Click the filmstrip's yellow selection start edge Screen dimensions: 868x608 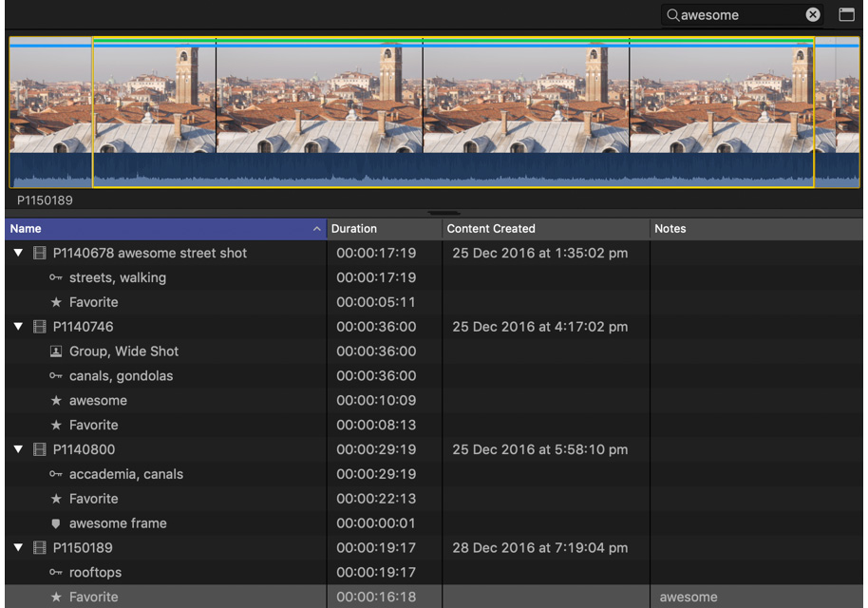93,112
